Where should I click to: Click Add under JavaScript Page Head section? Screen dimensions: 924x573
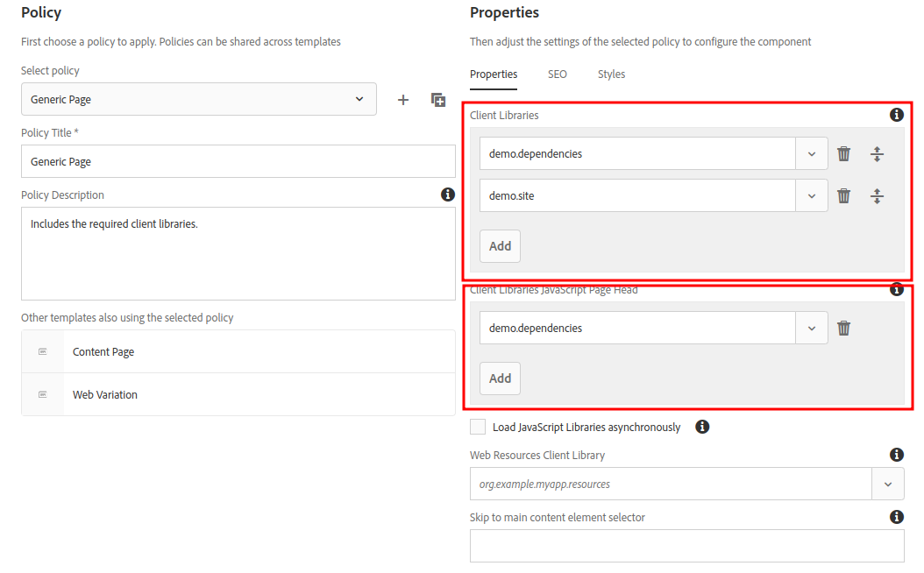point(500,378)
